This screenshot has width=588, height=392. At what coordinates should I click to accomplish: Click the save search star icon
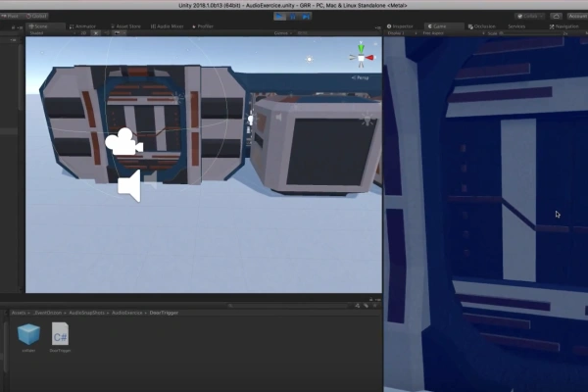pos(374,306)
